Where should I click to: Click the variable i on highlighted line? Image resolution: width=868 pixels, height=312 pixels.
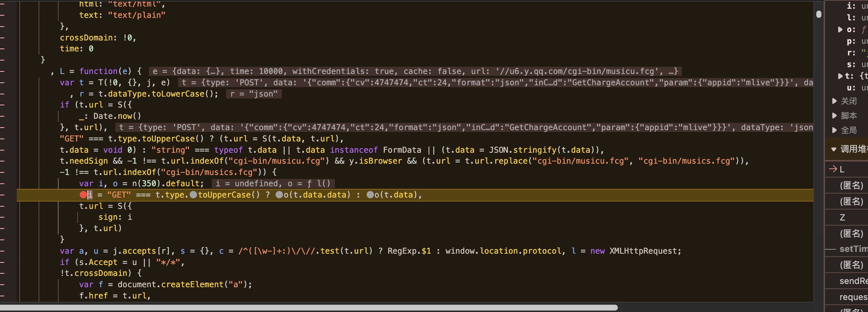90,195
